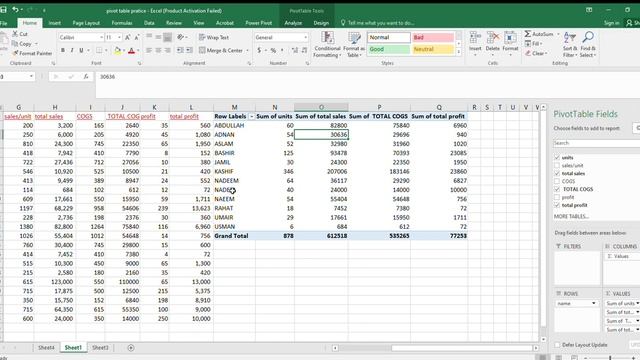The width and height of the screenshot is (640, 360).
Task: Click Tell me what you want to do
Action: 377,23
